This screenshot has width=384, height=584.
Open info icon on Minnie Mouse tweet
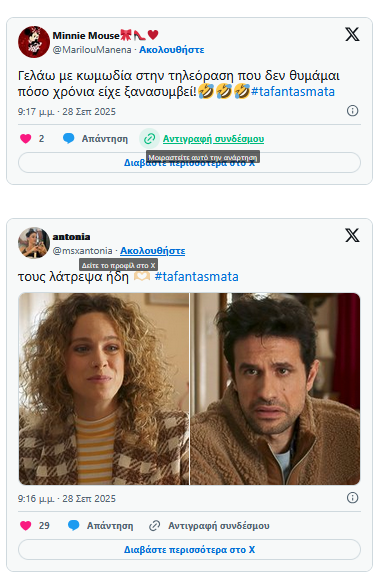(352, 111)
